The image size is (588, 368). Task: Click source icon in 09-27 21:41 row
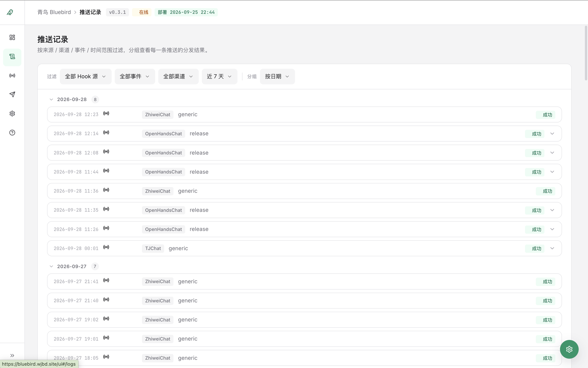pyautogui.click(x=106, y=280)
